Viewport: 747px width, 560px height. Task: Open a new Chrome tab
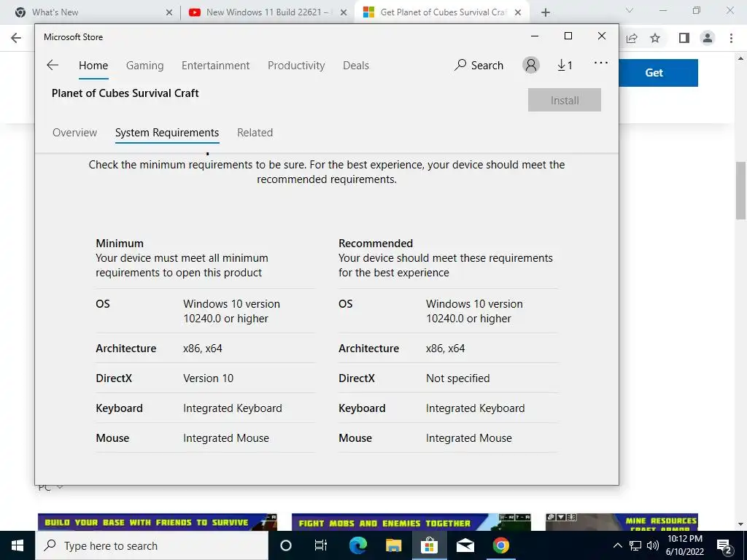(x=546, y=12)
